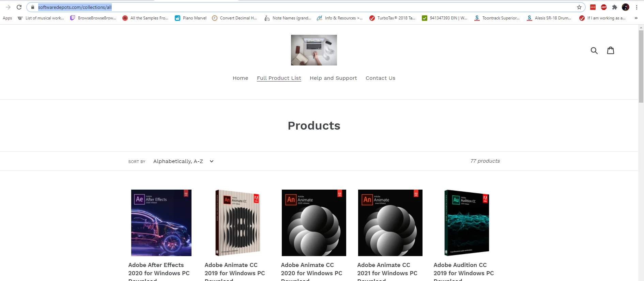Click the page vertical scrollbar thumb

641,66
